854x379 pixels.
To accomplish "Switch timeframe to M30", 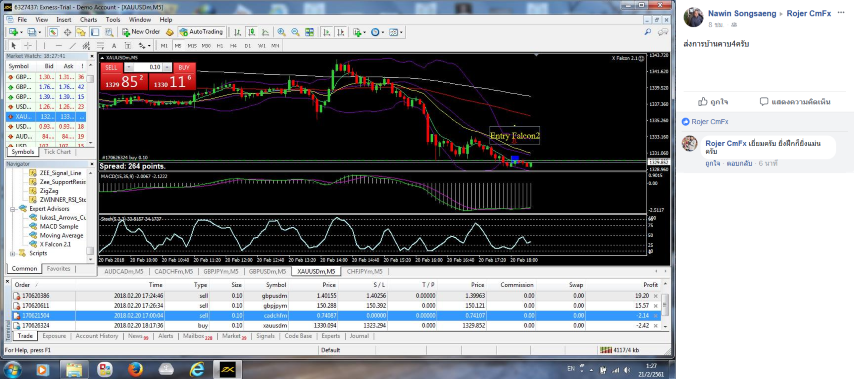I will pyautogui.click(x=206, y=46).
